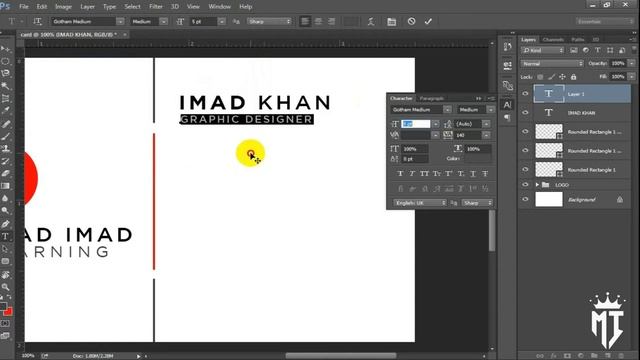Select the Crop tool
The height and width of the screenshot is (360, 640).
(x=5, y=98)
